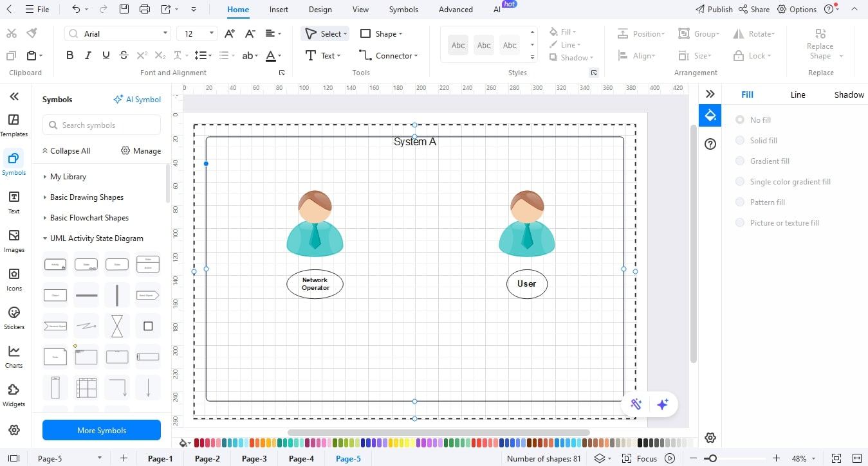This screenshot has width=868, height=466.
Task: Open Templates in the left sidebar
Action: click(14, 125)
